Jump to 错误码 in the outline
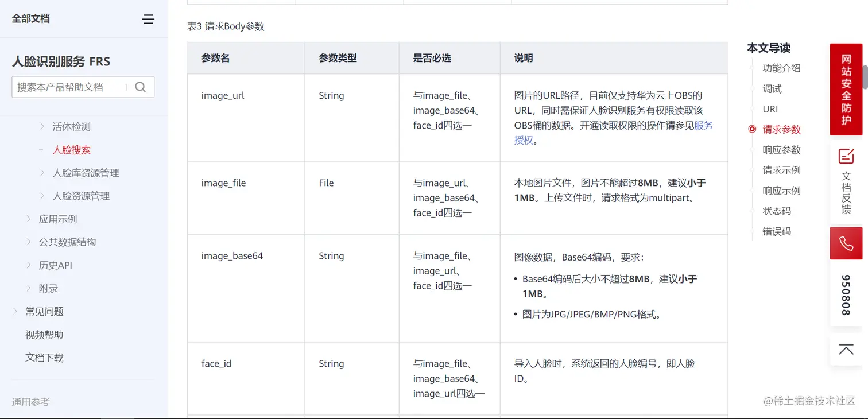The width and height of the screenshot is (868, 419). pyautogui.click(x=777, y=232)
